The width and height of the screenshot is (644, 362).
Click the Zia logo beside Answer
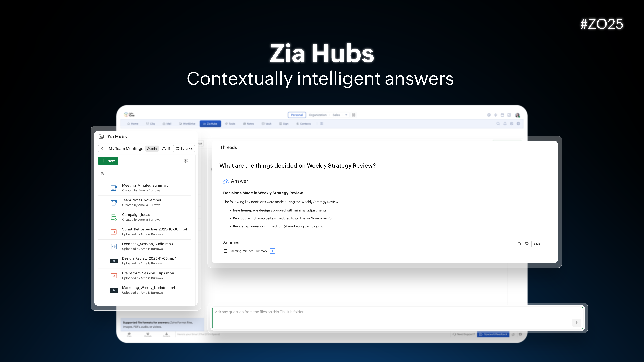[x=225, y=181]
